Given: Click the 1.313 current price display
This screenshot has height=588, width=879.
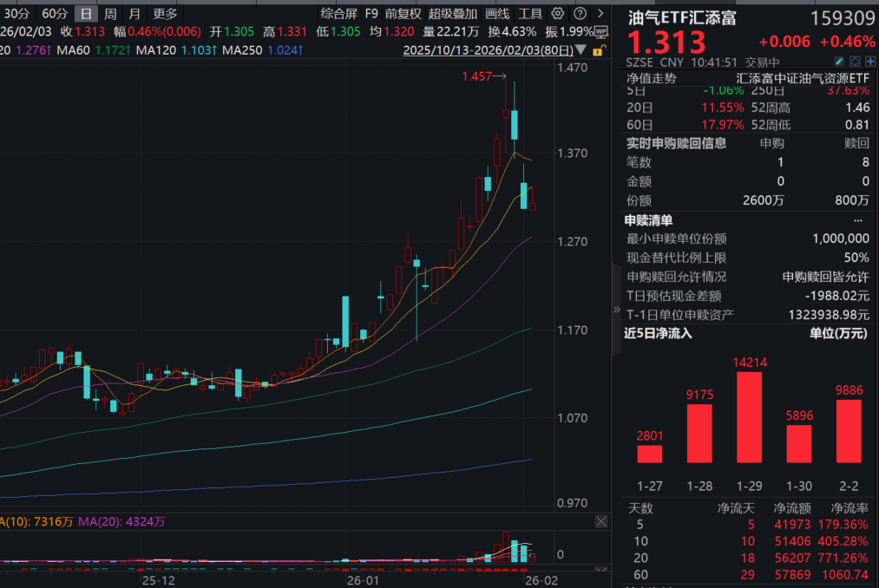Looking at the screenshot, I should [666, 42].
